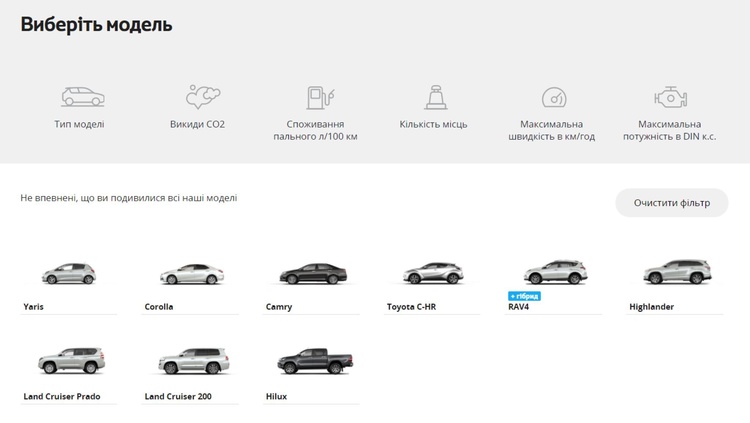
Task: Open the Кількість місць filter label
Action: 433,124
